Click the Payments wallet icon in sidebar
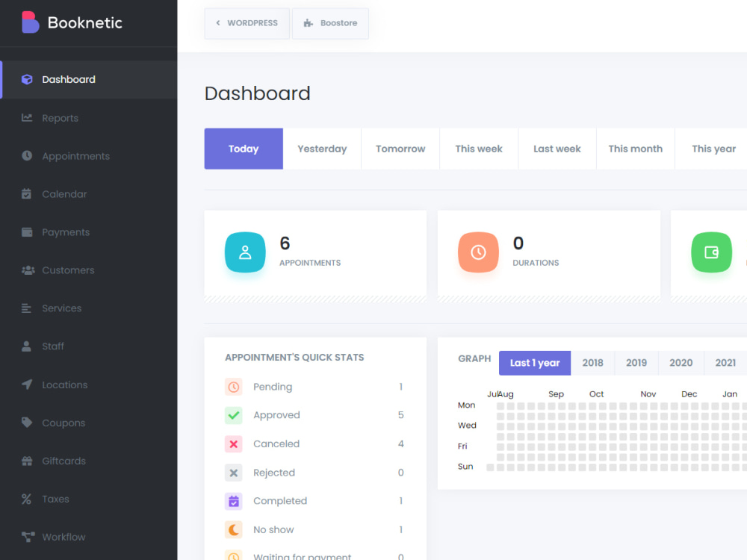The height and width of the screenshot is (560, 747). 27,232
